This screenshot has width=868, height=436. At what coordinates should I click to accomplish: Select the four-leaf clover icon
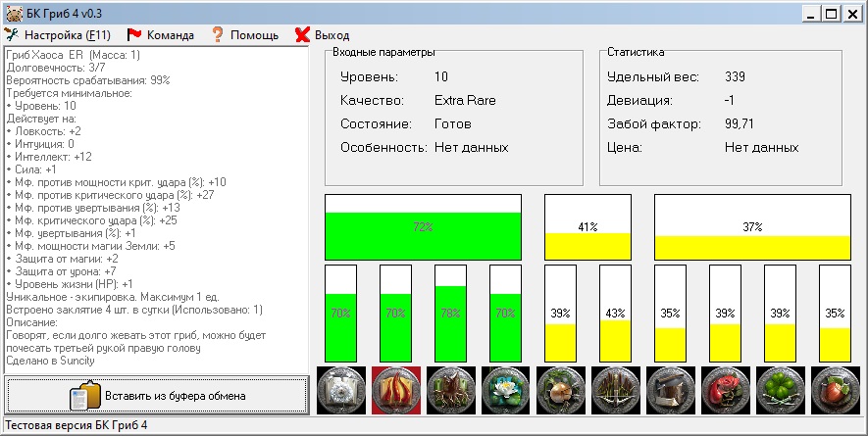click(780, 390)
